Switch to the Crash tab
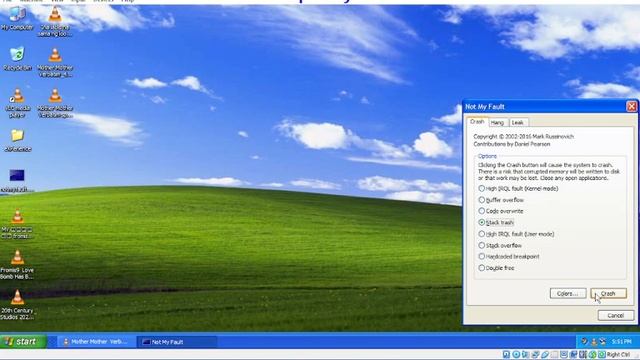This screenshot has width=640, height=360. (x=477, y=122)
